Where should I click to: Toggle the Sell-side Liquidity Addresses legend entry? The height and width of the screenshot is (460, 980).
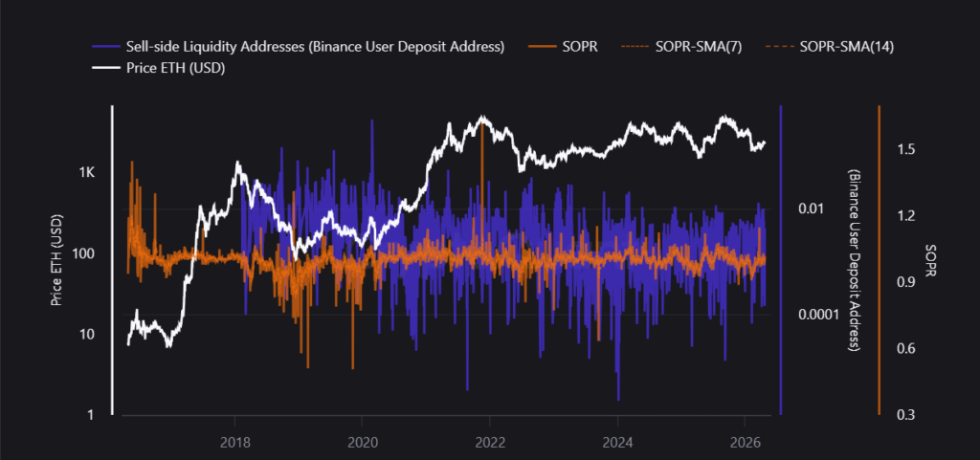[315, 47]
